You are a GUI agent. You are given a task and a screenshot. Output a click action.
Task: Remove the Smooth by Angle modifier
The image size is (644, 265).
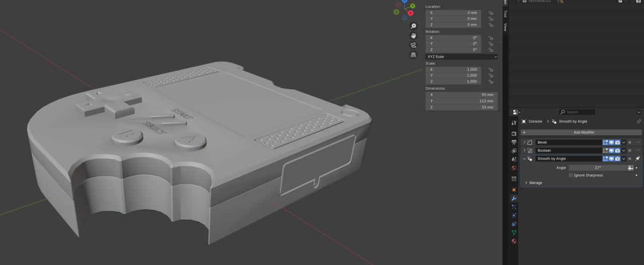[629, 158]
